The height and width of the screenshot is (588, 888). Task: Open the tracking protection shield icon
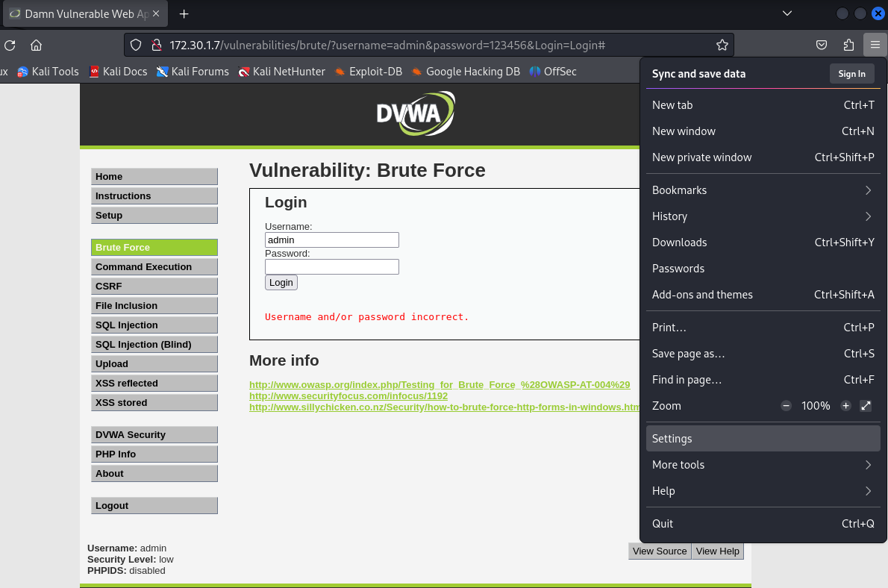coord(136,46)
